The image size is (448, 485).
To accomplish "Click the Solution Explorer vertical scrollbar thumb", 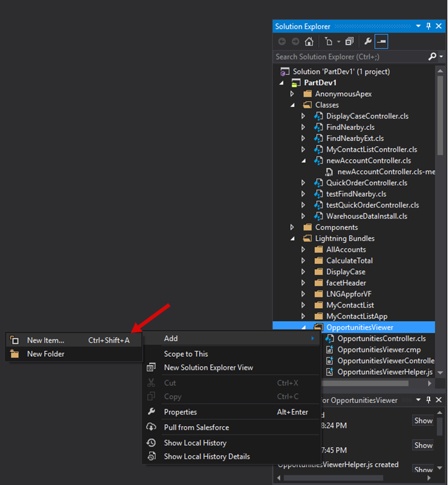I will coord(440,115).
